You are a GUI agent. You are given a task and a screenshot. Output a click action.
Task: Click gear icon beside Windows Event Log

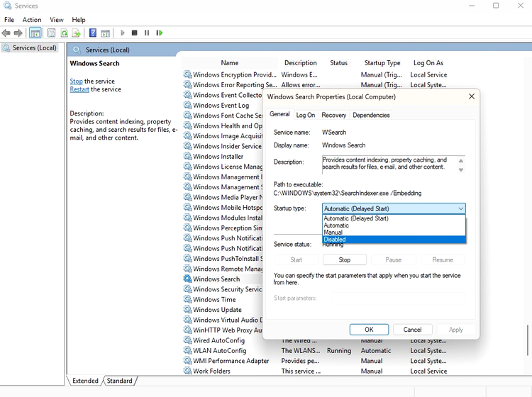point(187,105)
